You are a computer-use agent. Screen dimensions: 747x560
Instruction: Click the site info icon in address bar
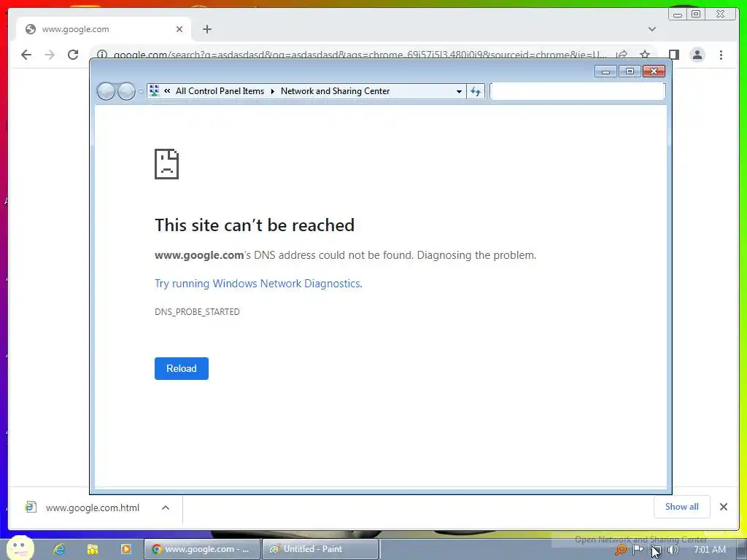(x=102, y=55)
